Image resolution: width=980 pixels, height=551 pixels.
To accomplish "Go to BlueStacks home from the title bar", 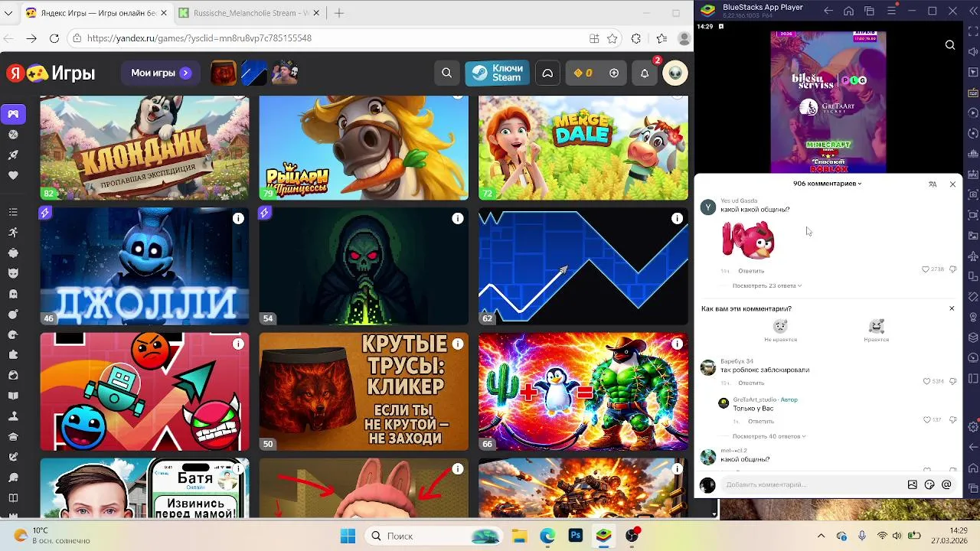I will pyautogui.click(x=849, y=11).
